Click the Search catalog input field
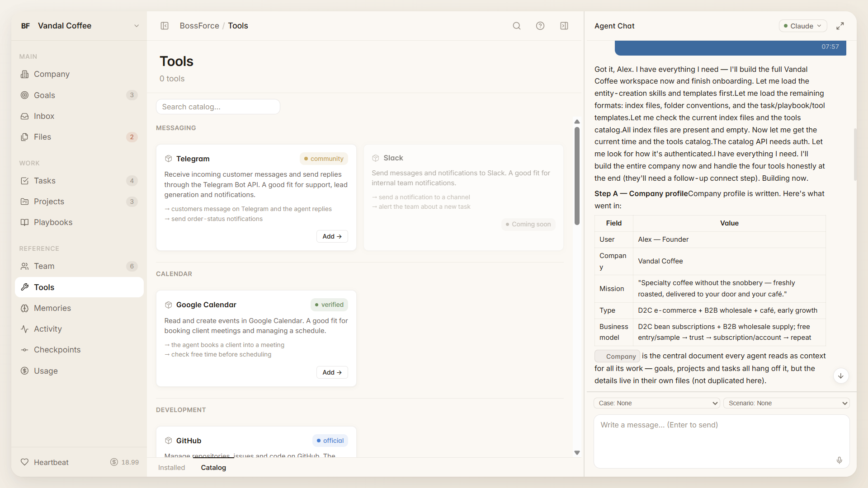Screen dimensions: 868x488 click(x=218, y=107)
